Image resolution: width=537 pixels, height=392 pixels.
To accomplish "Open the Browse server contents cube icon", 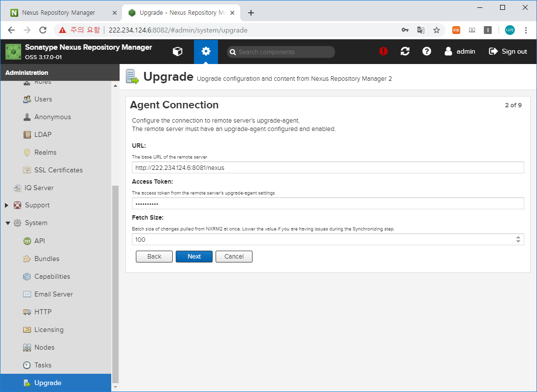I will 177,51.
